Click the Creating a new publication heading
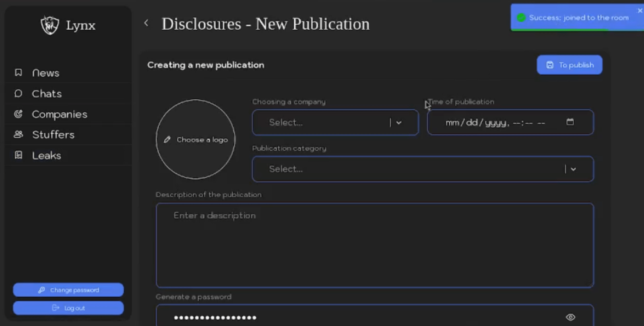Image resolution: width=644 pixels, height=326 pixels. [x=206, y=65]
